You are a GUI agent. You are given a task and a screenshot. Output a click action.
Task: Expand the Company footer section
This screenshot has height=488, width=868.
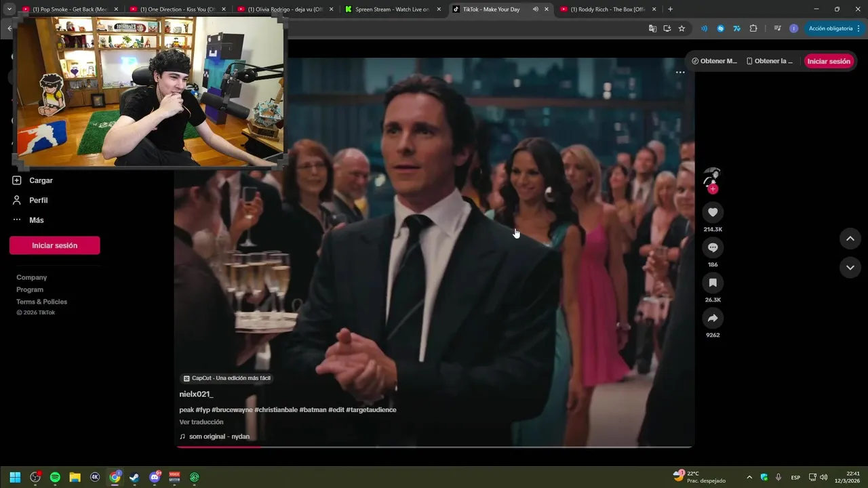coord(32,277)
